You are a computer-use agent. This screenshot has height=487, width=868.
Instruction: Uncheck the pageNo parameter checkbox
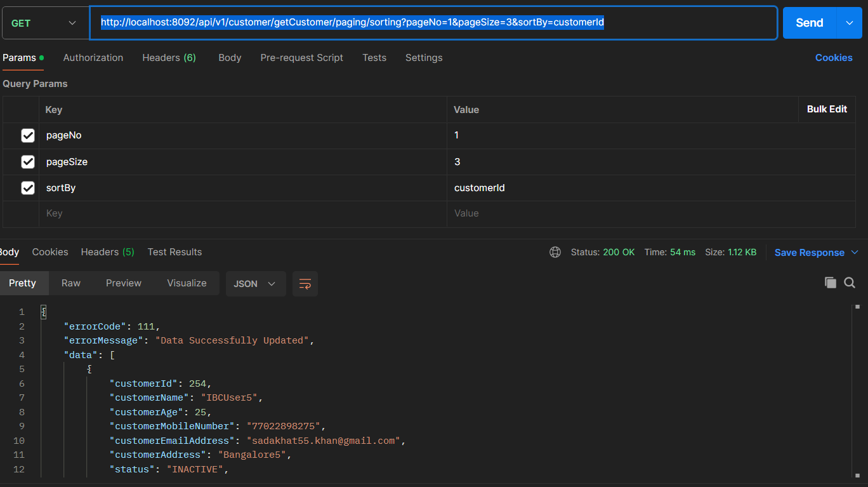(x=28, y=135)
